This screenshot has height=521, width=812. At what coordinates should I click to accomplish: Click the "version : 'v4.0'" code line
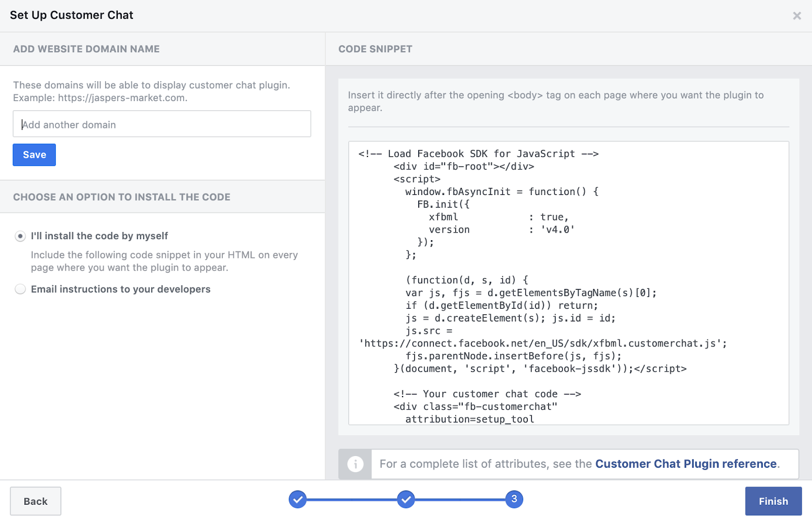502,230
